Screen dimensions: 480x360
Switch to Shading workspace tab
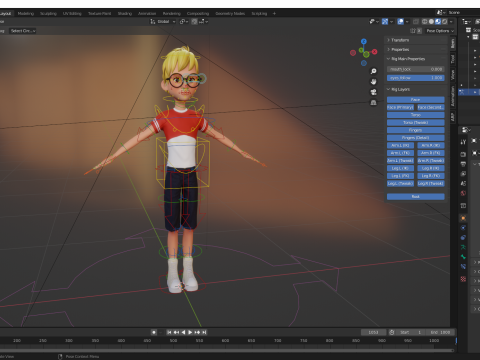pyautogui.click(x=125, y=13)
